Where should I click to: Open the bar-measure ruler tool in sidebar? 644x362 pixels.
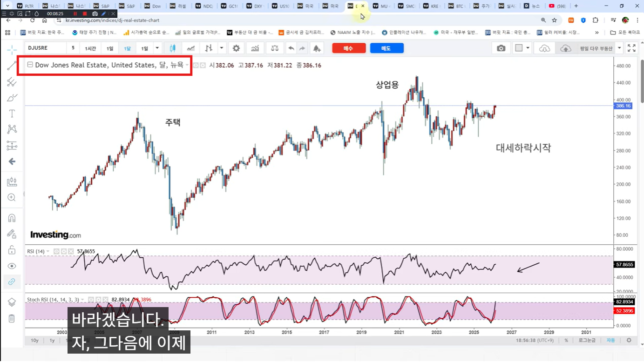click(x=12, y=181)
